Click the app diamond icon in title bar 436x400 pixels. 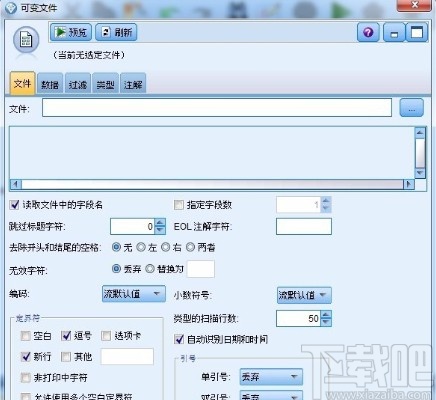(x=11, y=8)
